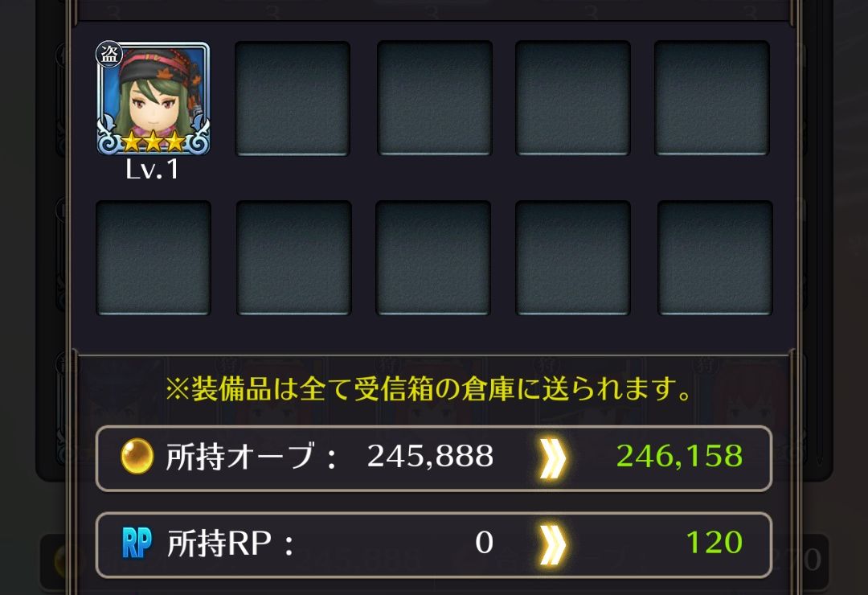This screenshot has width=868, height=595.
Task: Click the gold orb icon beside 所持オーブ
Action: [x=137, y=456]
